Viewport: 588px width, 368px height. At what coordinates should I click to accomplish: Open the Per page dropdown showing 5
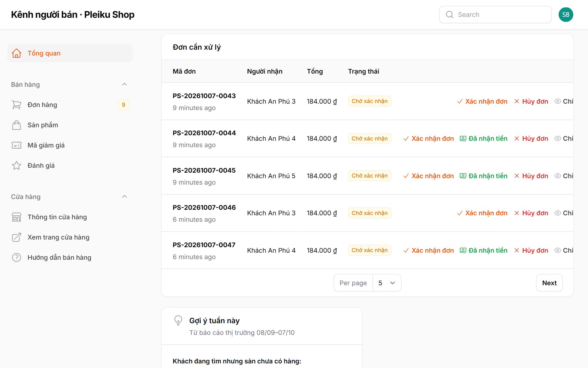coord(387,283)
